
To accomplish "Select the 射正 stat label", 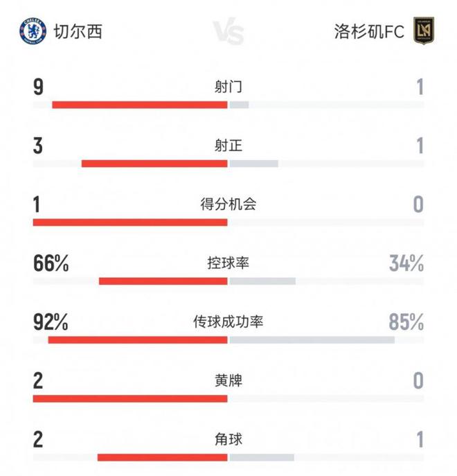I will coord(228,146).
